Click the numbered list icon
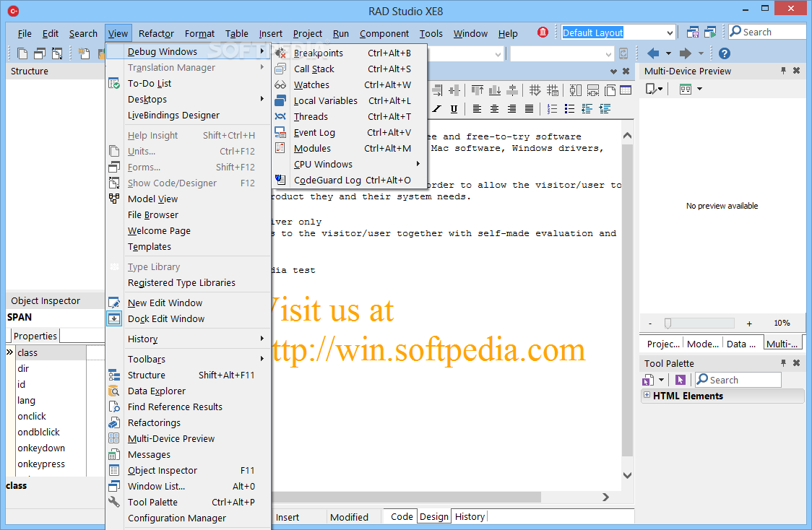The width and height of the screenshot is (812, 530). click(x=552, y=109)
